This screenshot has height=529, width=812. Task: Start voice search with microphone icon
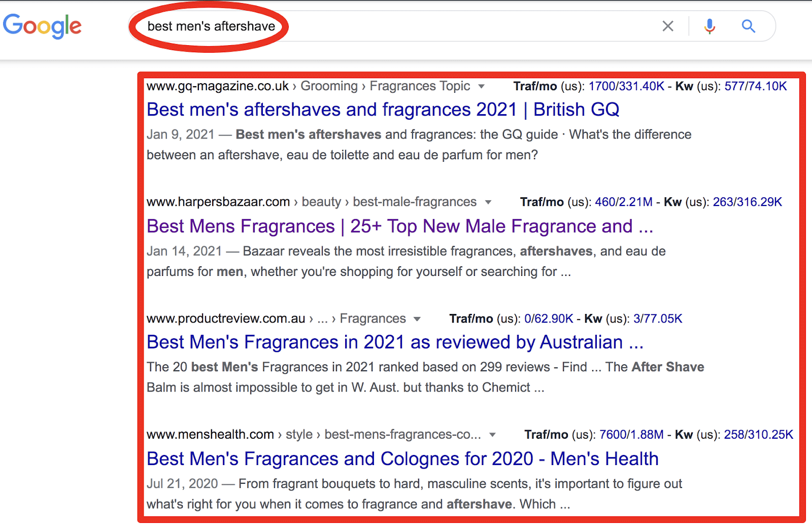click(709, 26)
